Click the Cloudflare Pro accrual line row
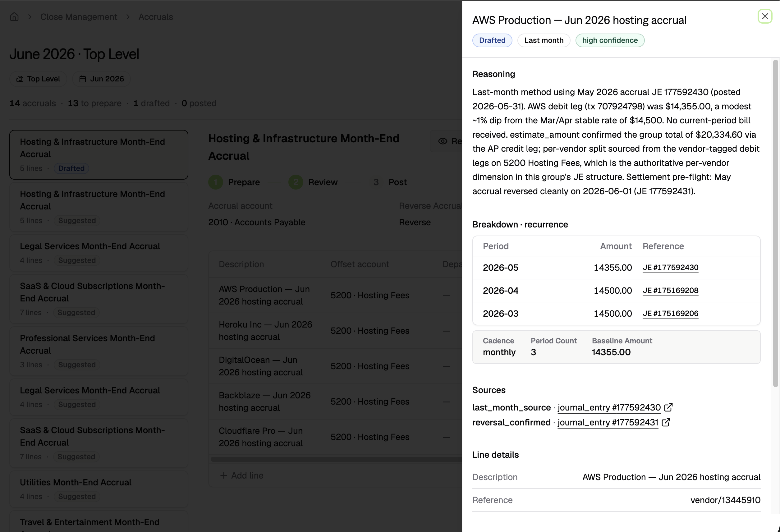The image size is (780, 532). click(x=335, y=437)
